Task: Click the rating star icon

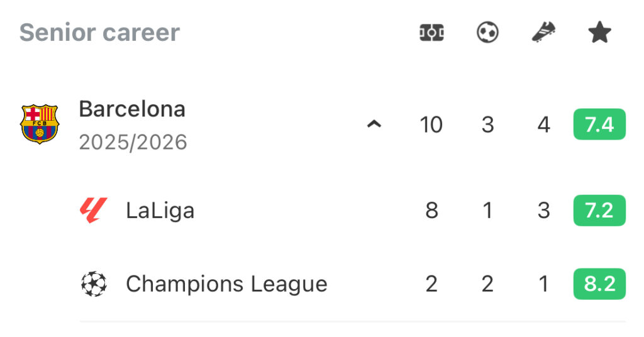Action: (x=599, y=33)
